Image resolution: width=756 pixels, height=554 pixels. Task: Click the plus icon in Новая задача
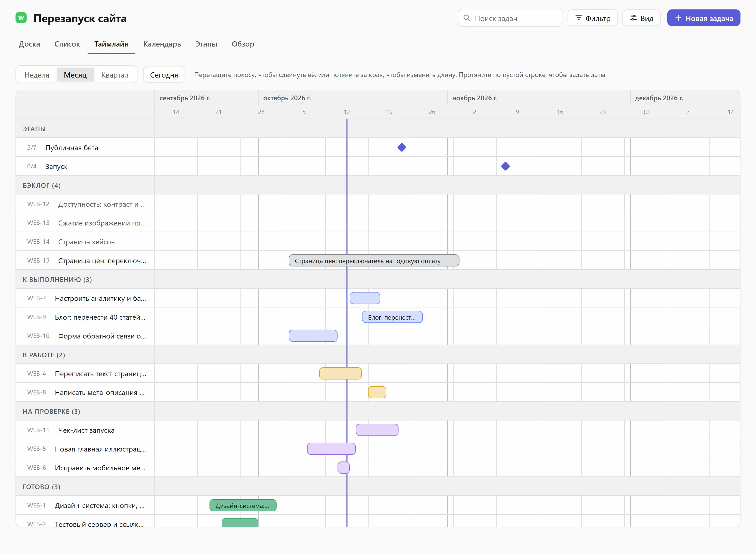(678, 18)
